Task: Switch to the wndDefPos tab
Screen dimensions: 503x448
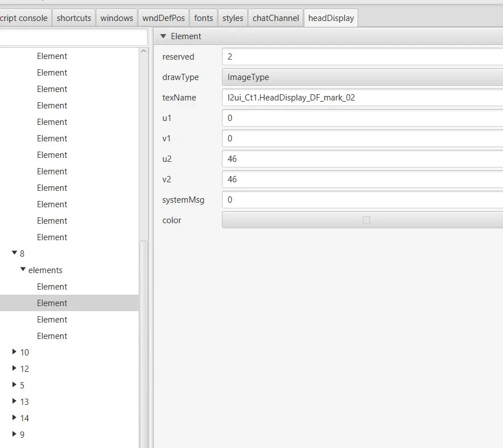Action: click(164, 18)
